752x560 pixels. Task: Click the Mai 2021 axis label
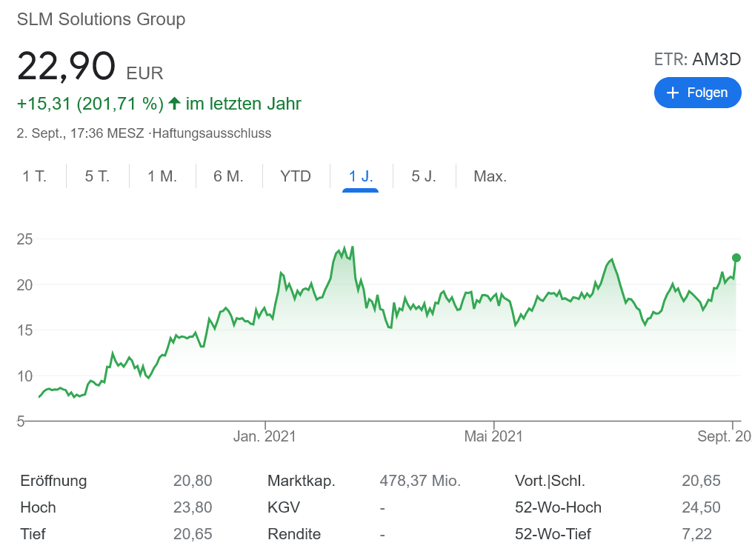493,436
